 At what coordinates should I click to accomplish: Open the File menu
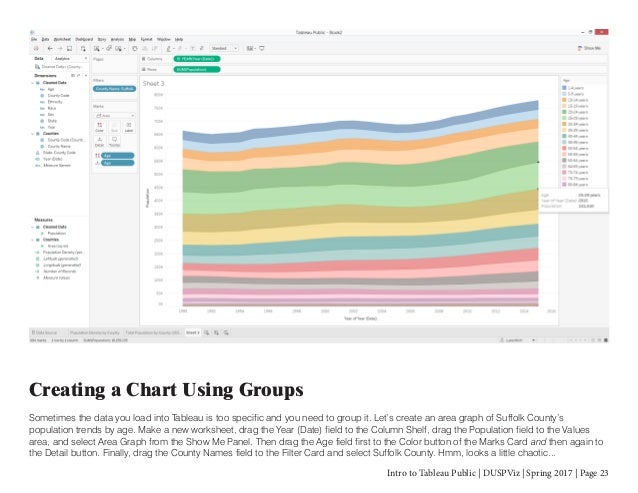34,39
